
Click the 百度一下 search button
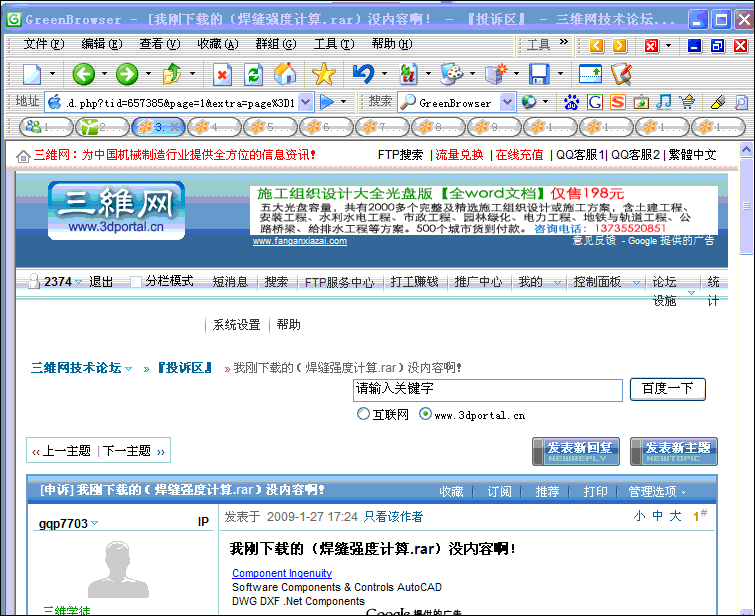(x=667, y=389)
